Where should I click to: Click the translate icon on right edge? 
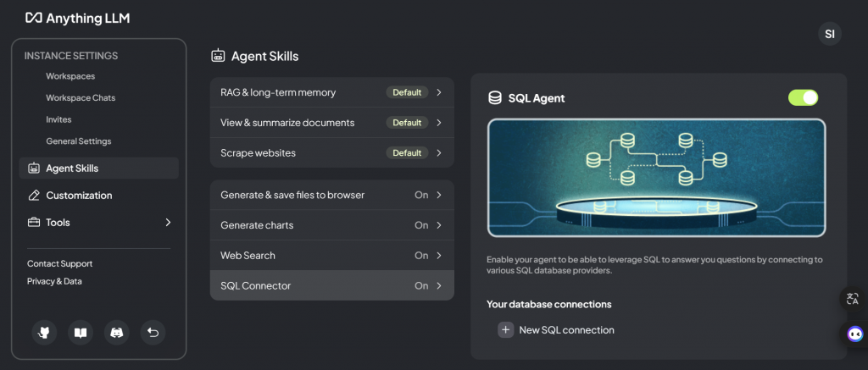[853, 298]
